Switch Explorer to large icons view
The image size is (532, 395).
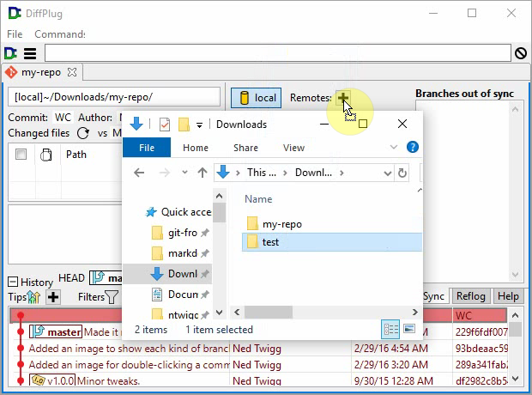(409, 329)
